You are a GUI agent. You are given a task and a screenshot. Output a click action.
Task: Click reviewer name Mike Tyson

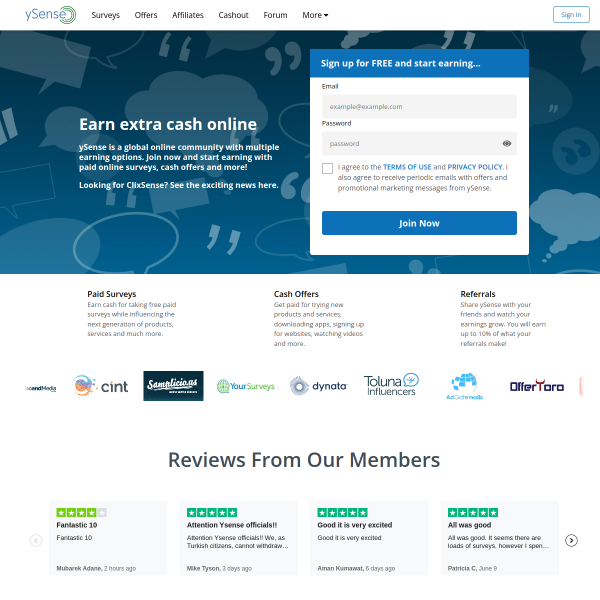pos(203,568)
